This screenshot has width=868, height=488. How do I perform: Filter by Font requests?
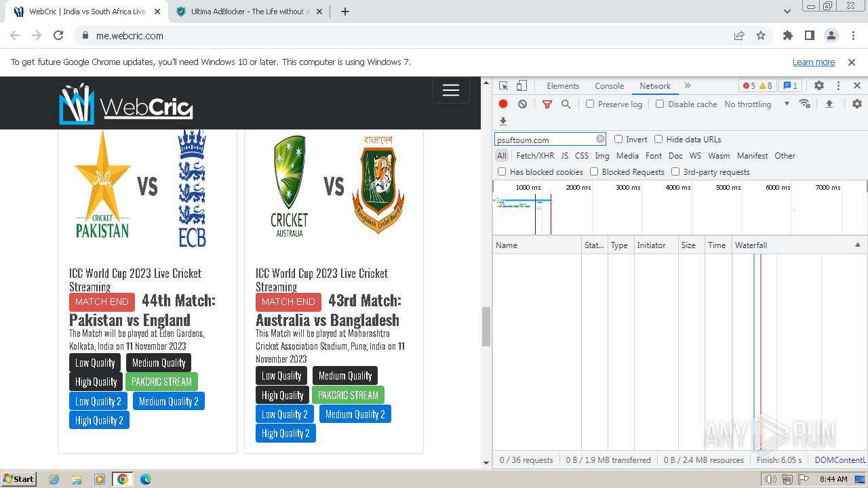[x=654, y=155]
